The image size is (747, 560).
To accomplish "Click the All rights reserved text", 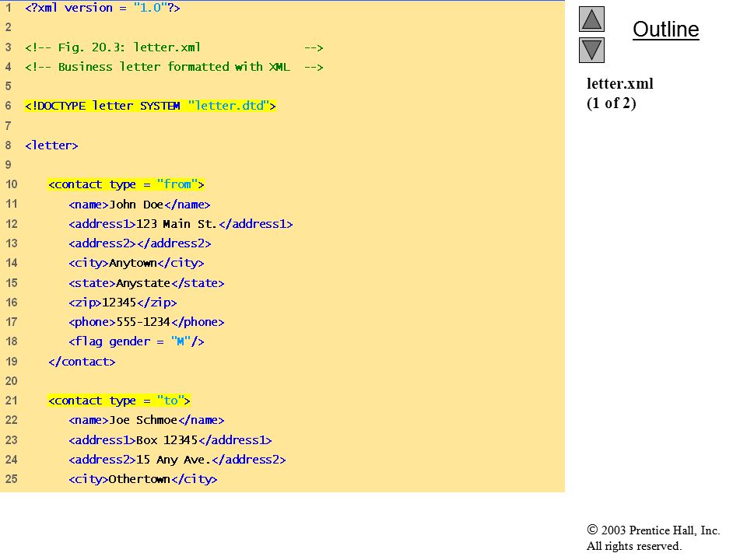I will point(633,546).
